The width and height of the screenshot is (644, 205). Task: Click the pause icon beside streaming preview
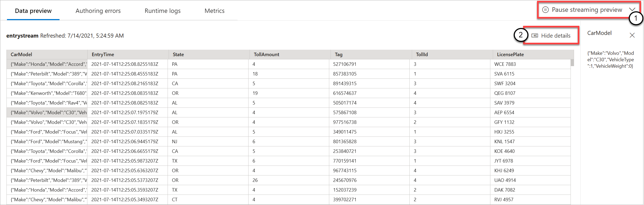pyautogui.click(x=545, y=10)
